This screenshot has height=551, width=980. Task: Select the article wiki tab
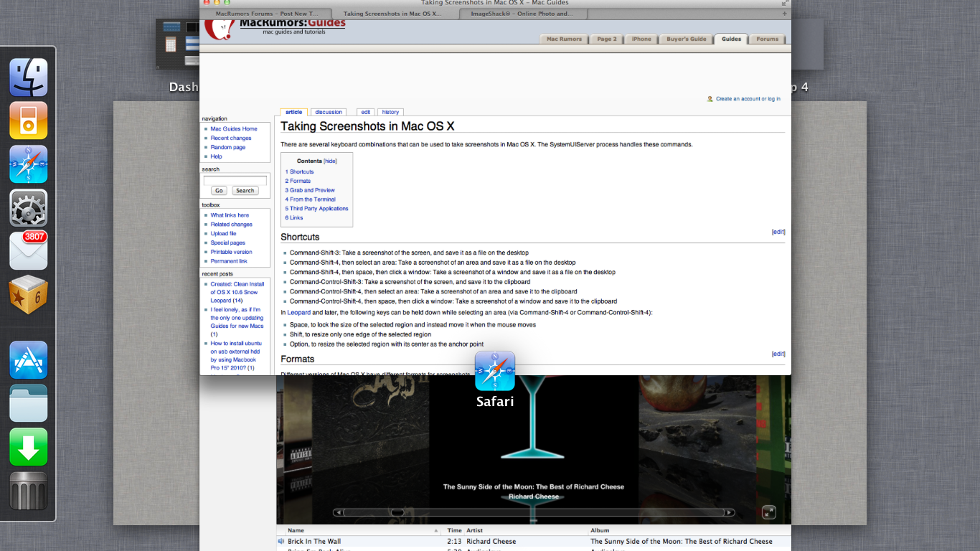[294, 112]
